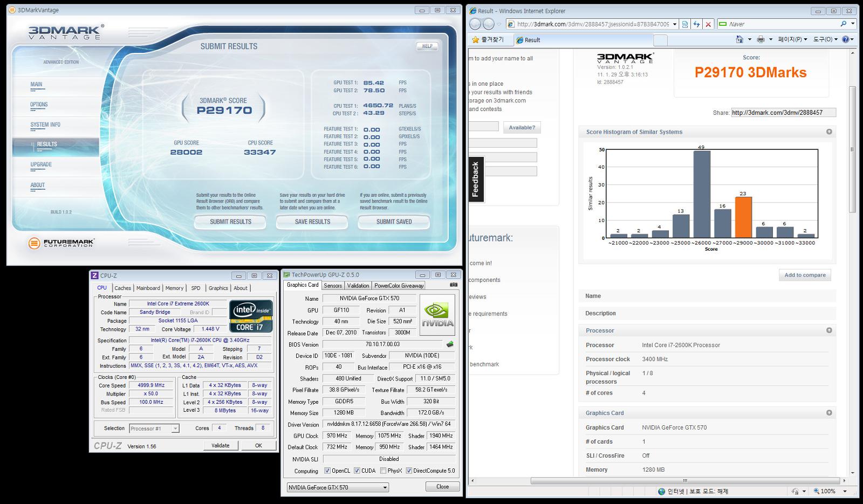The image size is (863, 504).
Task: Click the GPU-Z camera screenshot icon
Action: [x=454, y=285]
